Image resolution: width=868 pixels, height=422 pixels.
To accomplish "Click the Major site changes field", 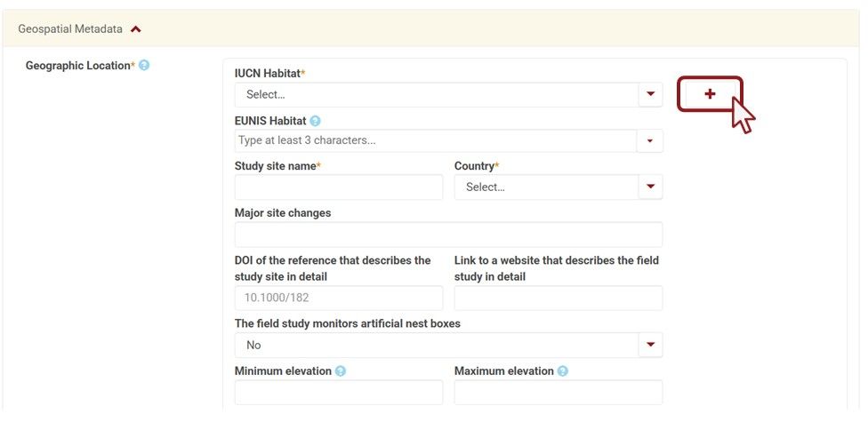I will 448,235.
